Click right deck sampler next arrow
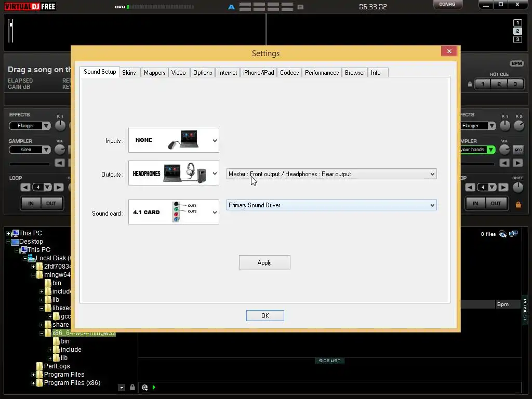532x399 pixels. point(518,163)
